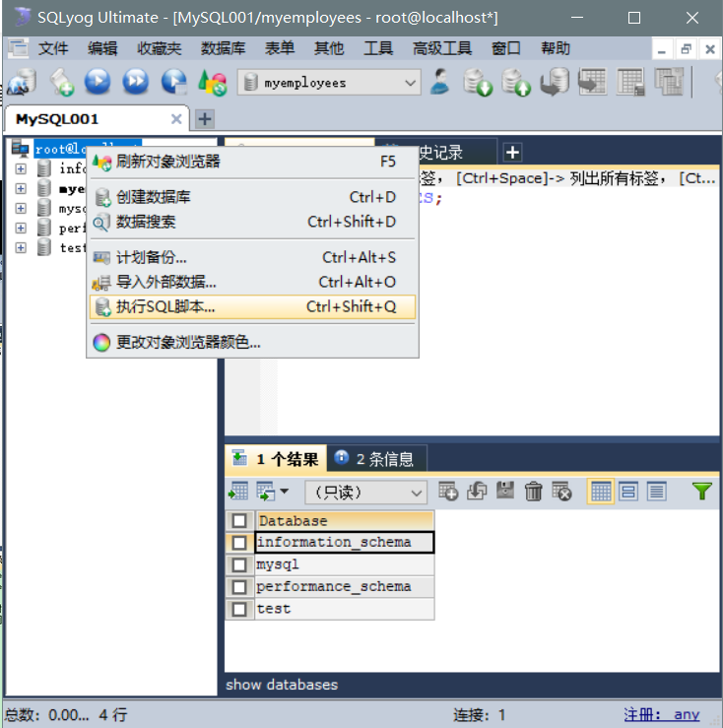Open the 数据库 menu
The image size is (723, 728).
tap(223, 48)
